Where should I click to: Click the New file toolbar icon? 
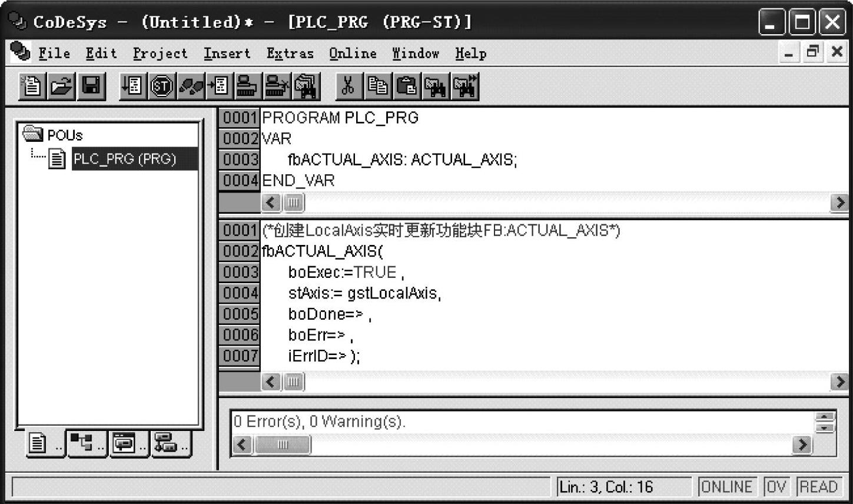[32, 87]
